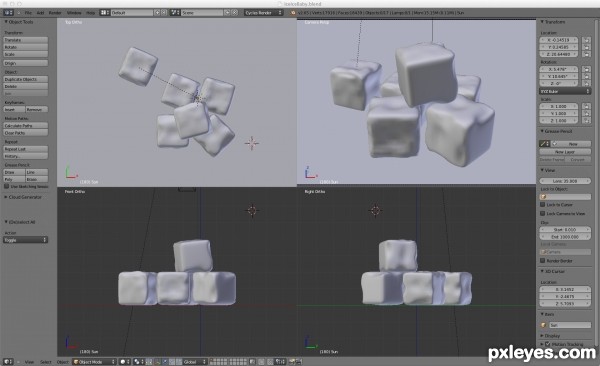This screenshot has height=366, width=600.
Task: Select the rotate manipulator icon
Action: click(172, 361)
